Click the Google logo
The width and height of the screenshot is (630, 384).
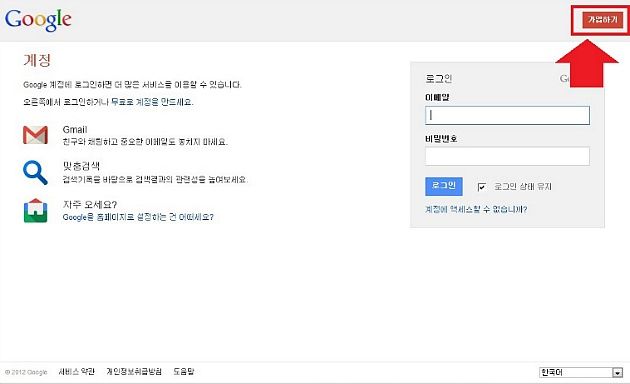click(x=38, y=20)
